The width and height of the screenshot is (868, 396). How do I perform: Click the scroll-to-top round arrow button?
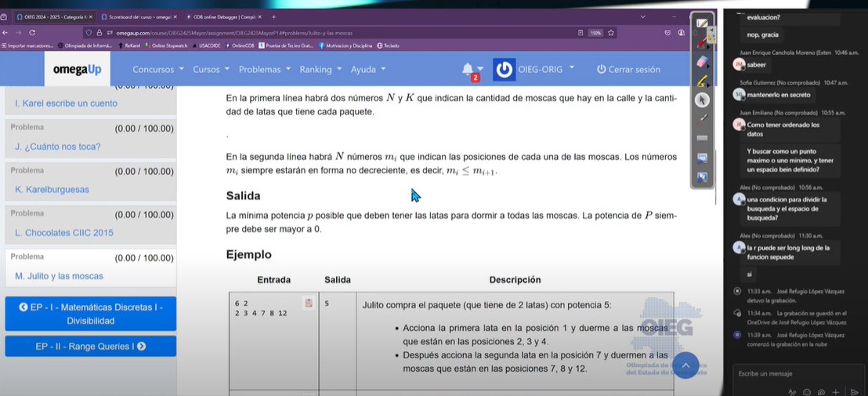click(685, 365)
